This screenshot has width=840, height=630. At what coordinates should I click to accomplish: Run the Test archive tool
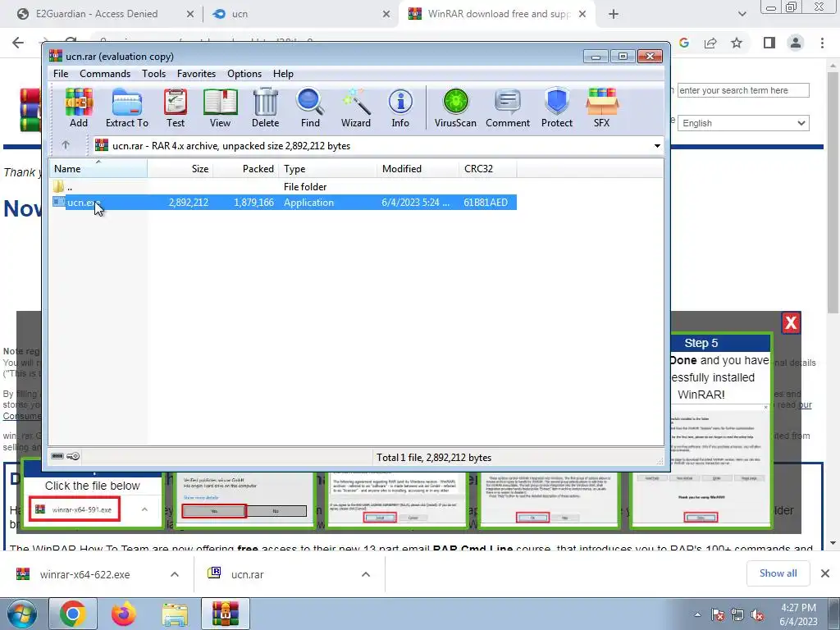tap(176, 108)
